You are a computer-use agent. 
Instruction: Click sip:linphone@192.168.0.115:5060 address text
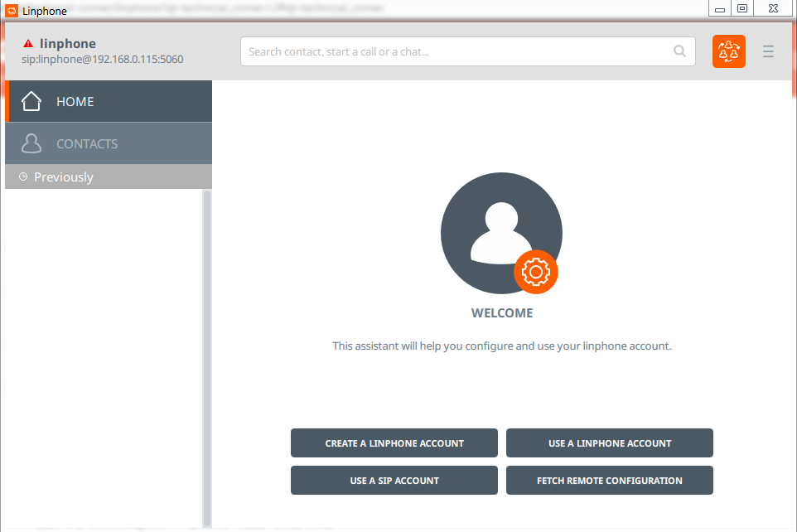coord(102,60)
